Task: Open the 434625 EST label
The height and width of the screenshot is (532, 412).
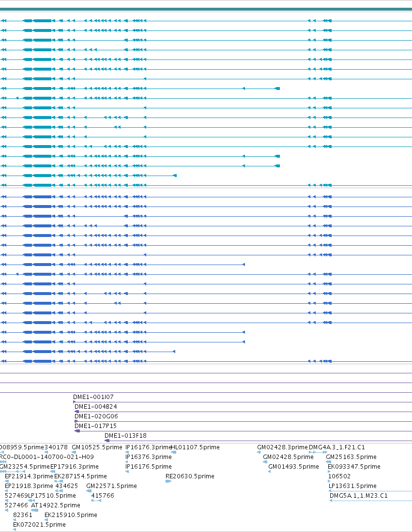Action: pos(67,486)
